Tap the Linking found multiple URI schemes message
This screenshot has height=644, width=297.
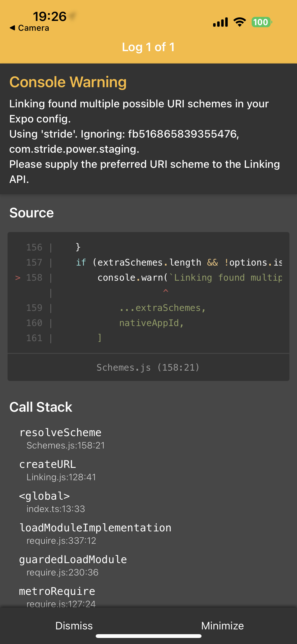tap(145, 141)
